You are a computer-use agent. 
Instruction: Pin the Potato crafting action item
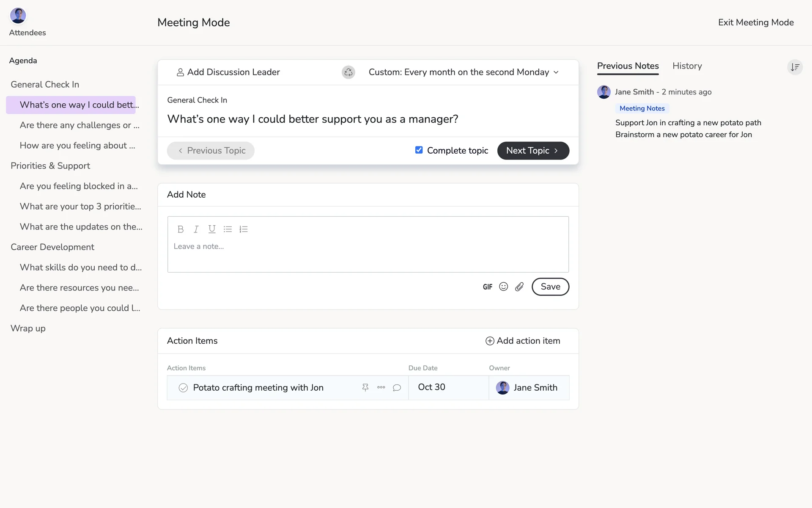(x=365, y=387)
